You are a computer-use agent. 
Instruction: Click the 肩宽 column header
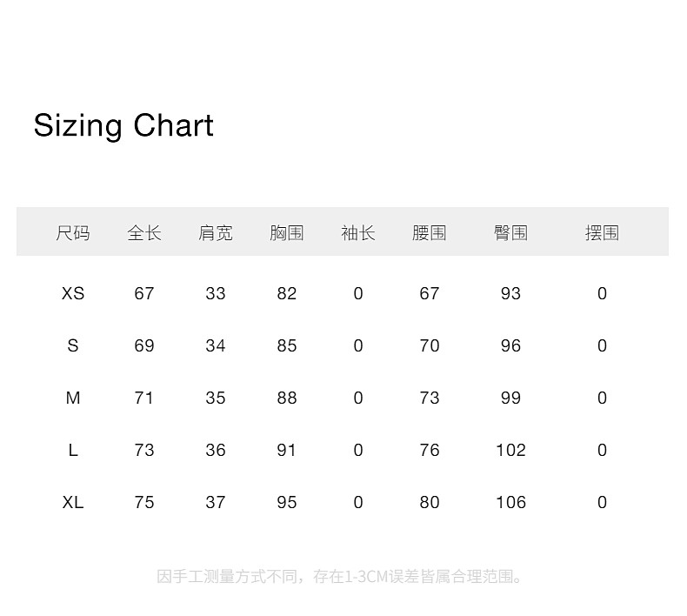(216, 233)
